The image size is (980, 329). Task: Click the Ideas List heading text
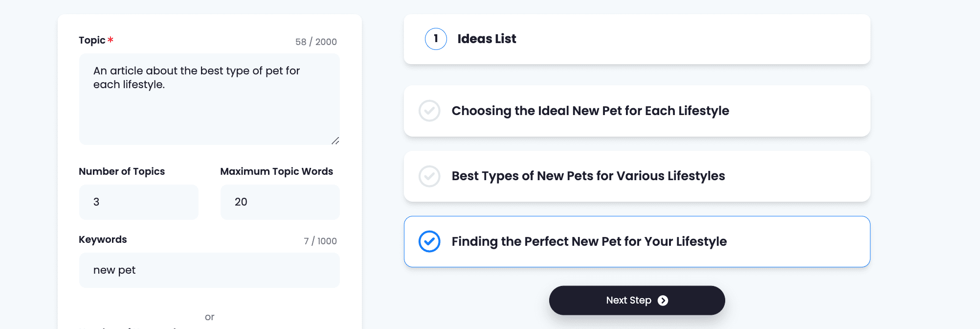click(487, 39)
